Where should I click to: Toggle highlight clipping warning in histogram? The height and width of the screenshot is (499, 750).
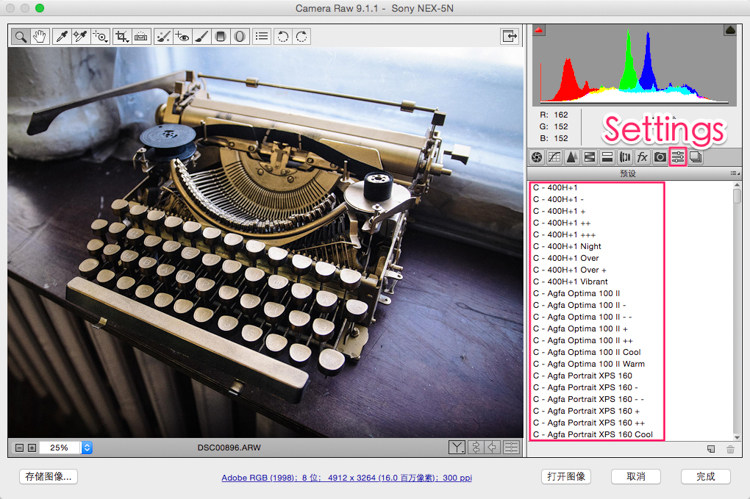pyautogui.click(x=730, y=31)
